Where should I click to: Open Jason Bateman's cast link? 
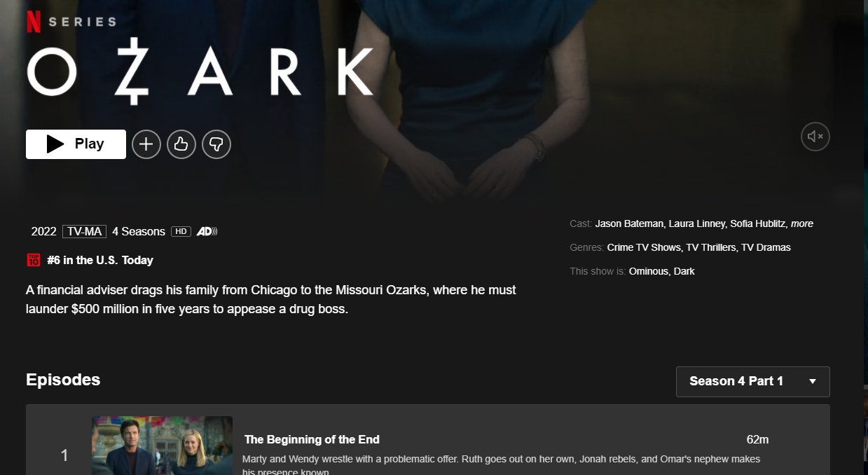tap(629, 223)
